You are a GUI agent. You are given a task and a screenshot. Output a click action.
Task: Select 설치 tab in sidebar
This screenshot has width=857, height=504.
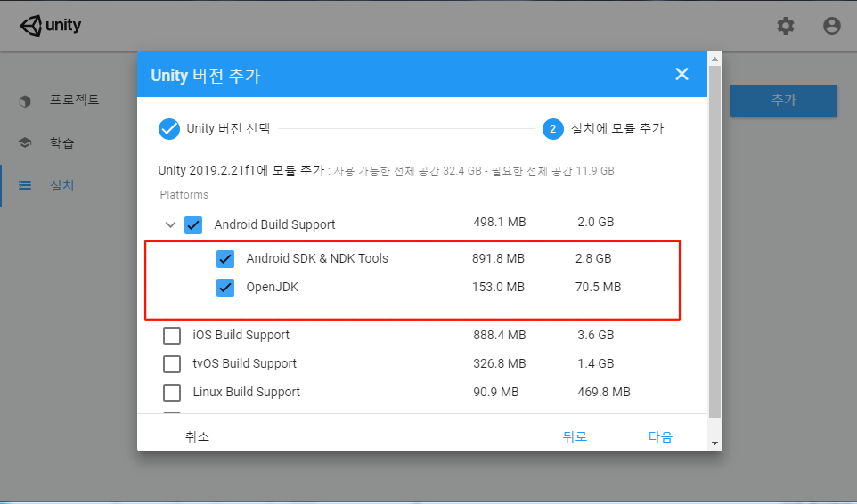pos(61,185)
